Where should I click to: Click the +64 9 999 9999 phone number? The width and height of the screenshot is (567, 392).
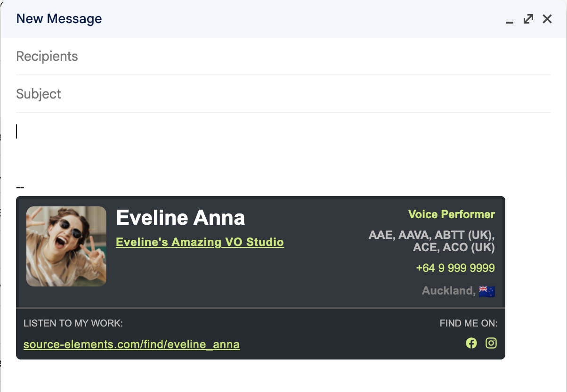(x=455, y=268)
